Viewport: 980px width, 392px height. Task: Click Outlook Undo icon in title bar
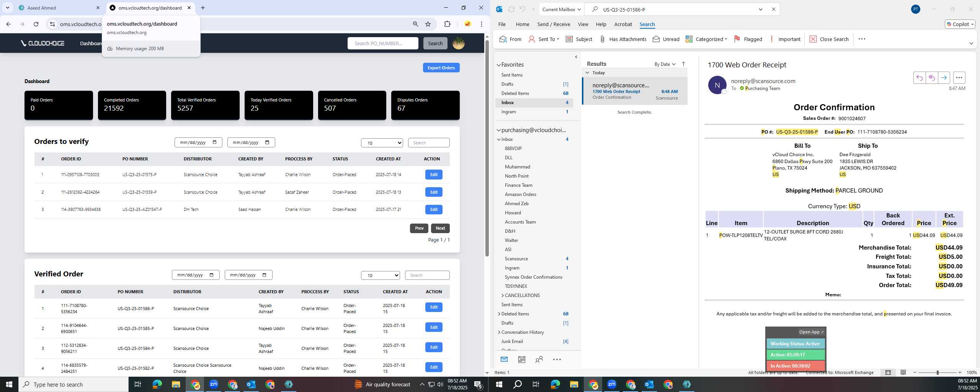(x=522, y=9)
